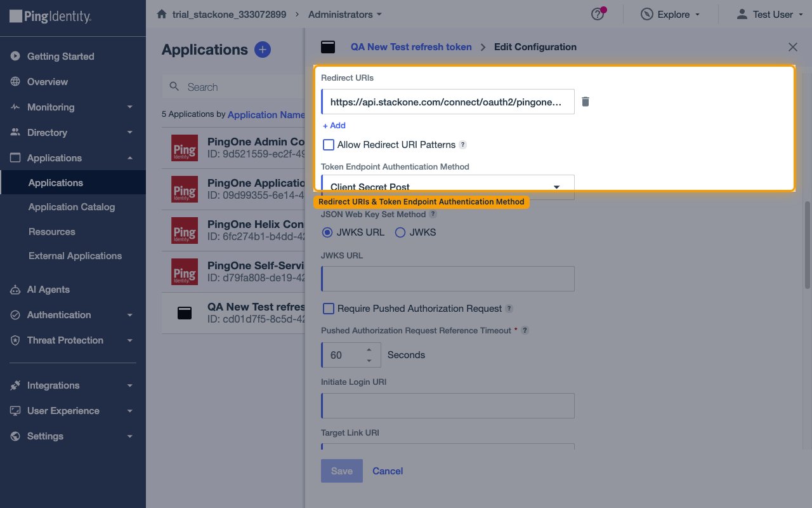Decrease timeout seconds with down arrow
Screen dimensions: 812x508
[x=369, y=361]
